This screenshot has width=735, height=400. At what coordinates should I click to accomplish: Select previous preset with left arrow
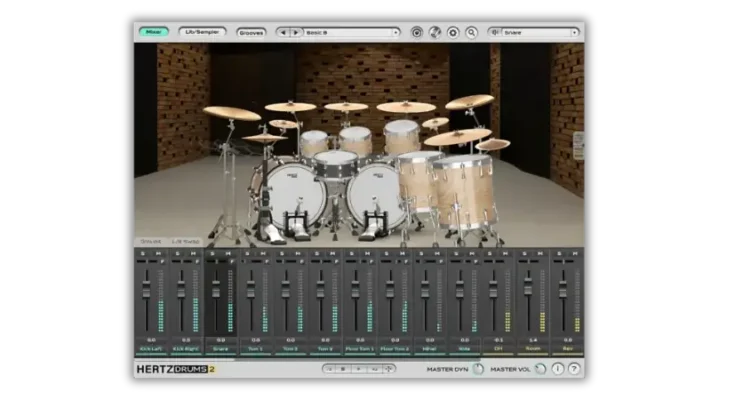point(283,32)
